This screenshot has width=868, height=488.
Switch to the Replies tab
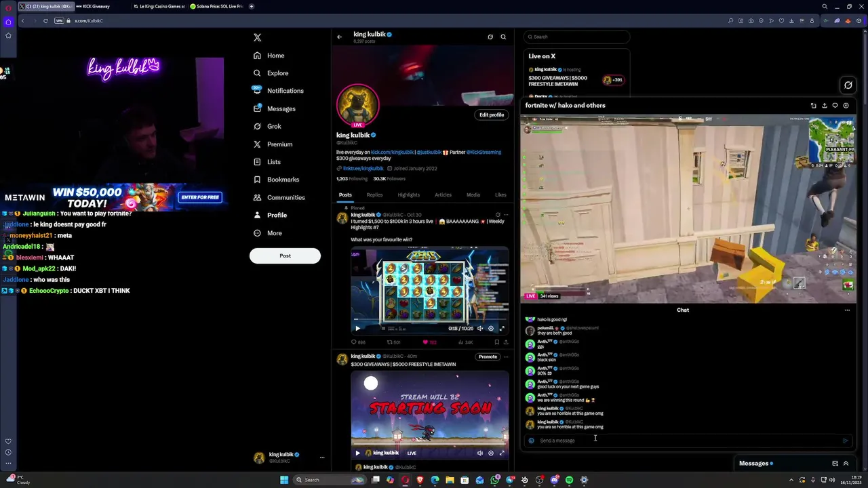[374, 195]
